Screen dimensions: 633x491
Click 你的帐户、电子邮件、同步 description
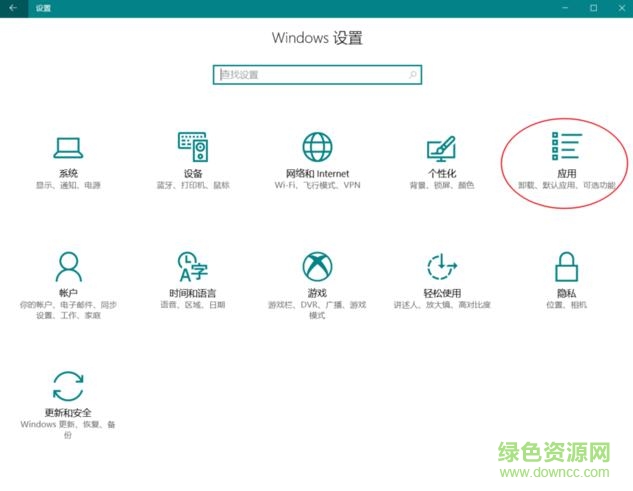tap(68, 310)
